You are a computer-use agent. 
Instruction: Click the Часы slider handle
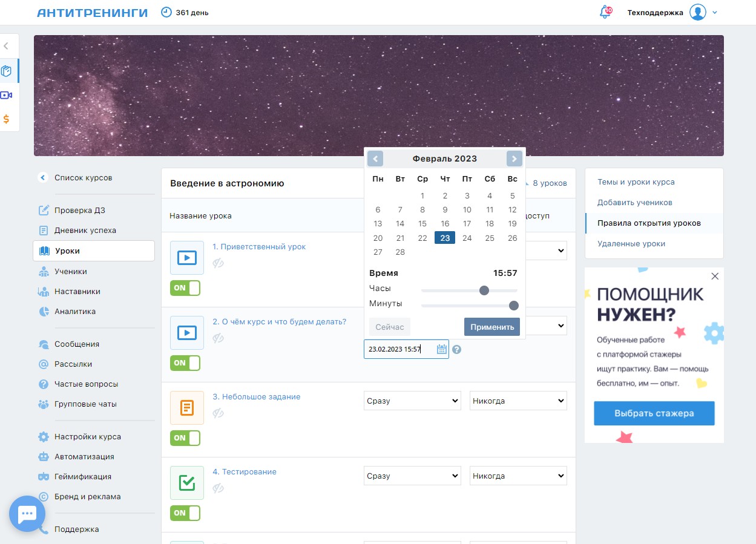[484, 290]
